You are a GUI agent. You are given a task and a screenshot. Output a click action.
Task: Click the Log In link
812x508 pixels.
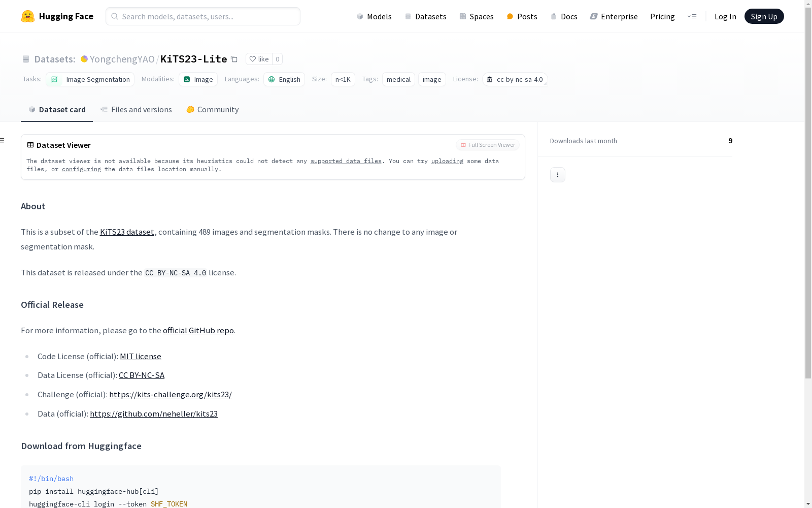pos(725,16)
